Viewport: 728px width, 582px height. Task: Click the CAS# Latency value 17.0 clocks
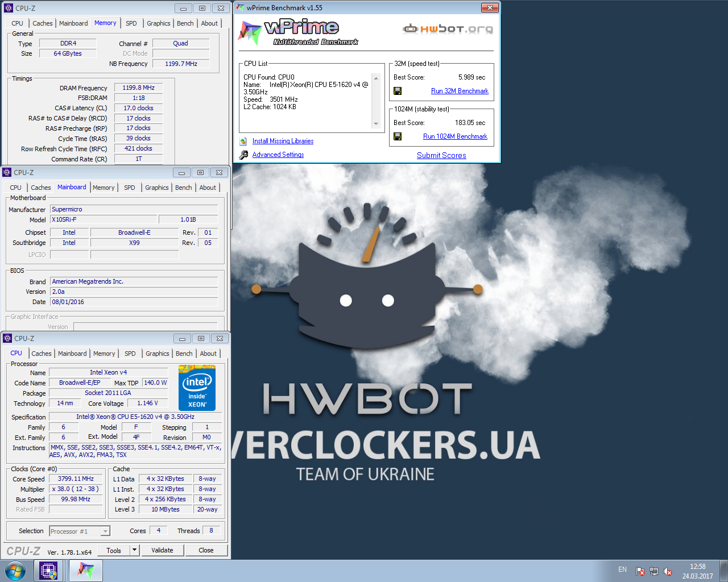139,108
